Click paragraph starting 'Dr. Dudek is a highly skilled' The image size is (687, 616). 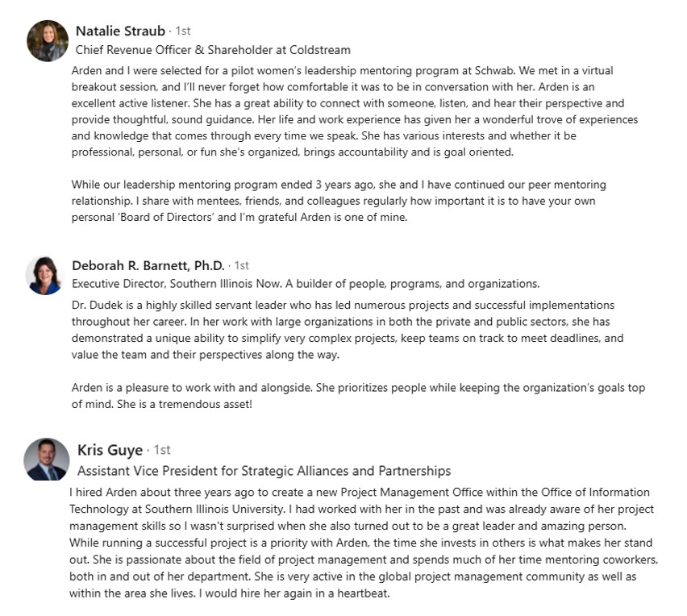348,330
